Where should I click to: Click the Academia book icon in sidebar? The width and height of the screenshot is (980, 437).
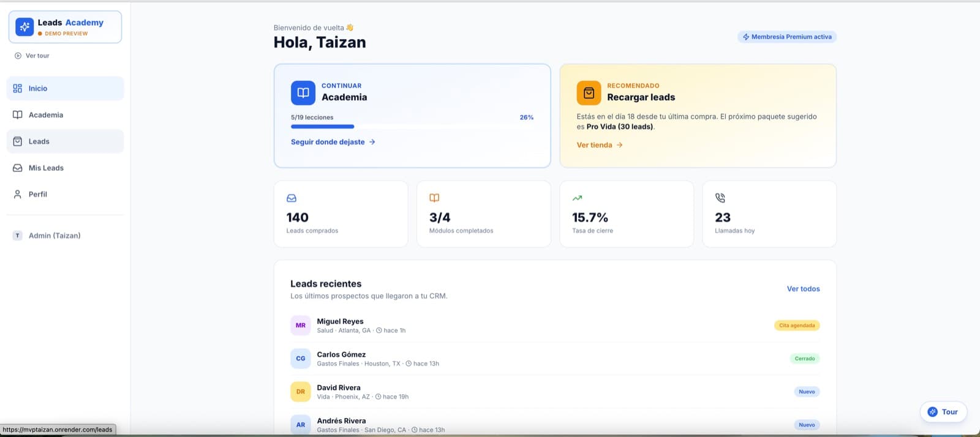point(18,115)
